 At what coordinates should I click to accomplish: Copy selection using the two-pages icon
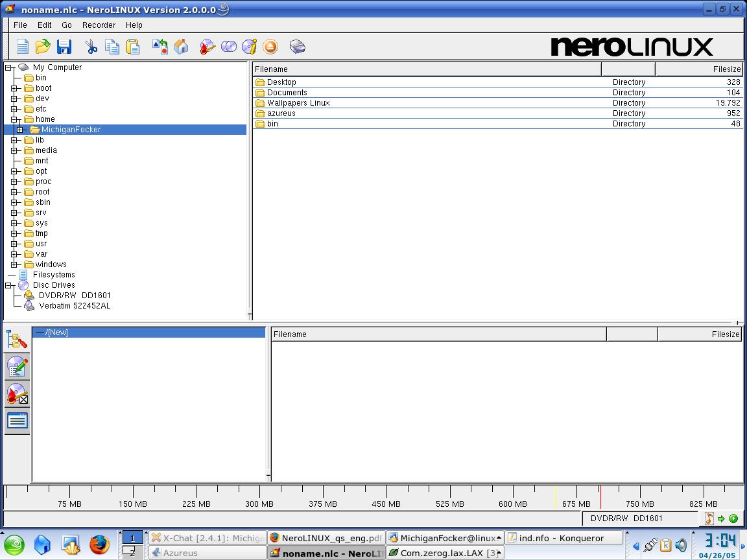pos(112,47)
